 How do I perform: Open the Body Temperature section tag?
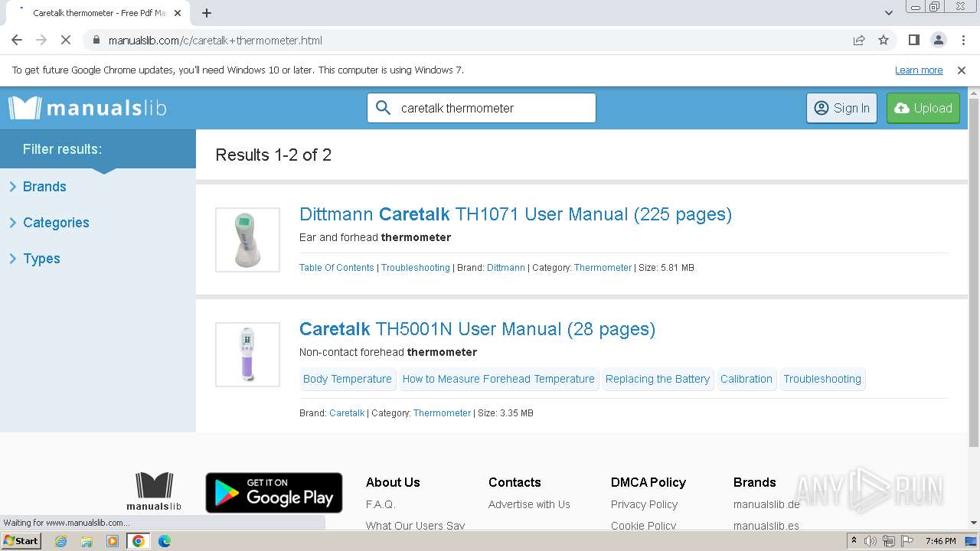click(348, 379)
